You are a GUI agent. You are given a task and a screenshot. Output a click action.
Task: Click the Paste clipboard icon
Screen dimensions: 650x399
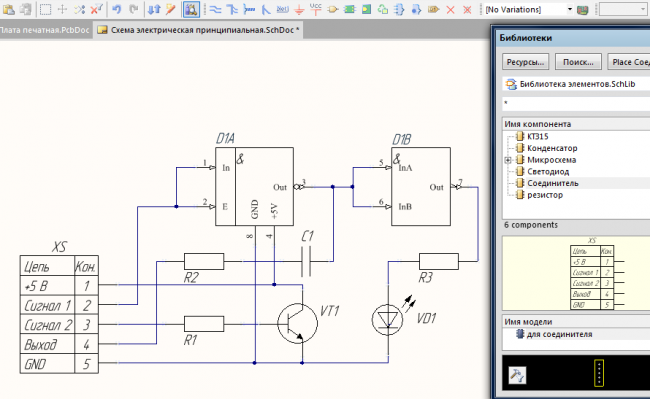9,9
